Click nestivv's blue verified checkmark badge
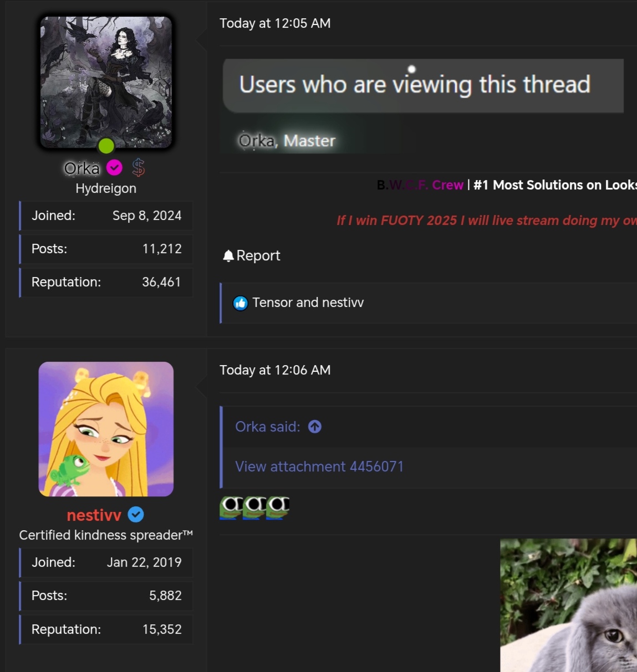This screenshot has width=637, height=672. click(136, 515)
